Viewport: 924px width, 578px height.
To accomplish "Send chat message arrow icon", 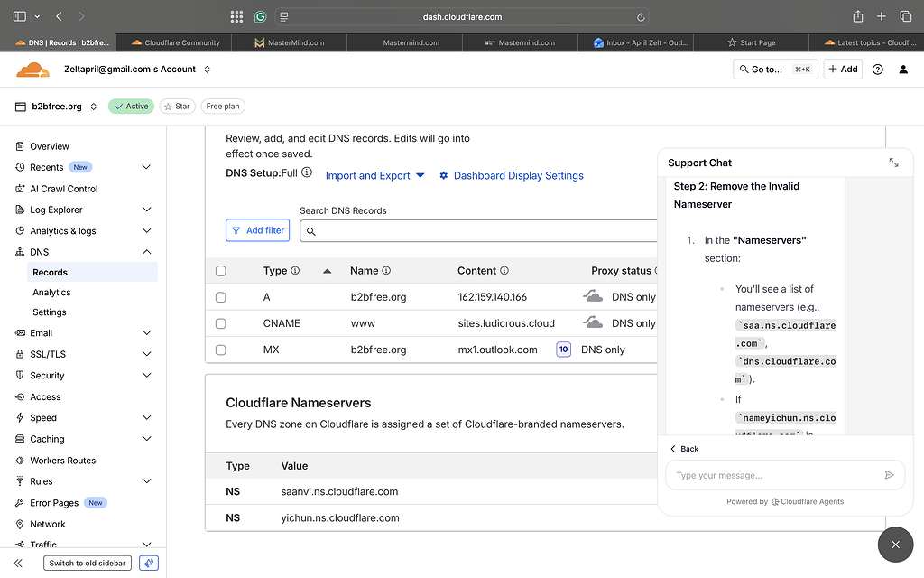I will click(x=889, y=475).
